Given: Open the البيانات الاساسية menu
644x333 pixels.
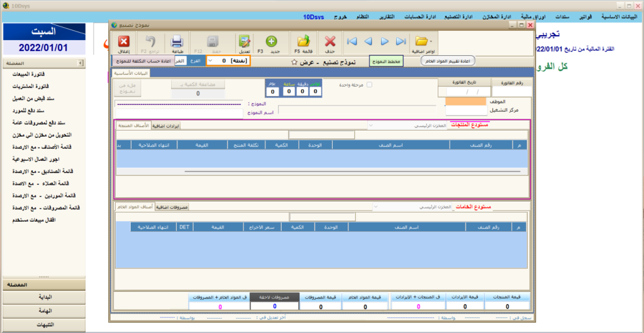Looking at the screenshot, I should coord(621,17).
